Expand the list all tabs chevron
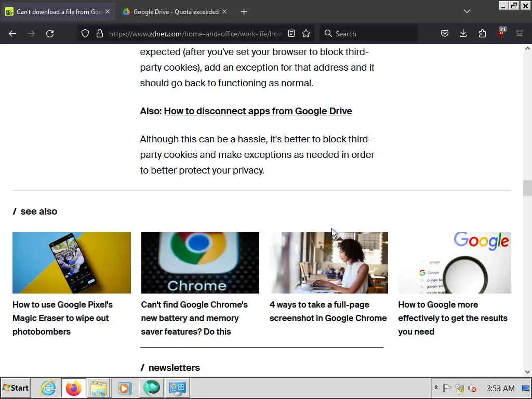 (467, 11)
